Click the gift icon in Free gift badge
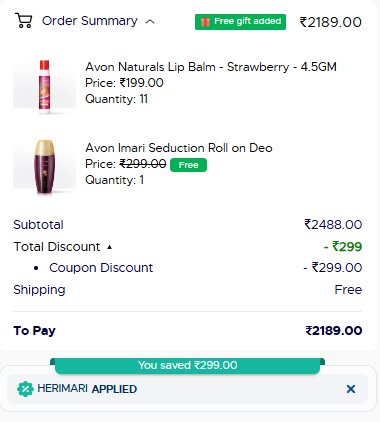The width and height of the screenshot is (380, 422). (205, 22)
